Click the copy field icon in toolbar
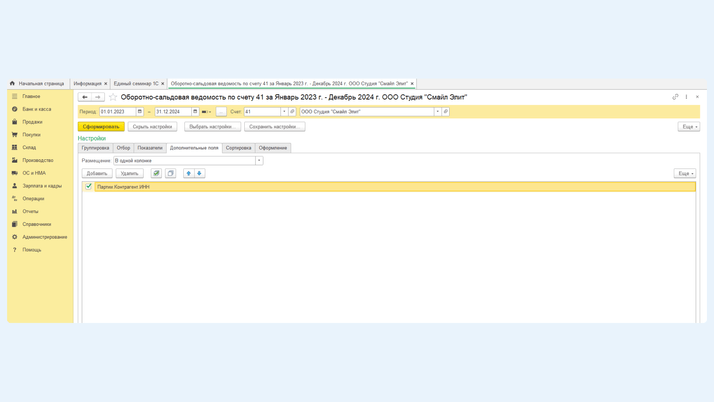This screenshot has height=402, width=714. [x=171, y=173]
